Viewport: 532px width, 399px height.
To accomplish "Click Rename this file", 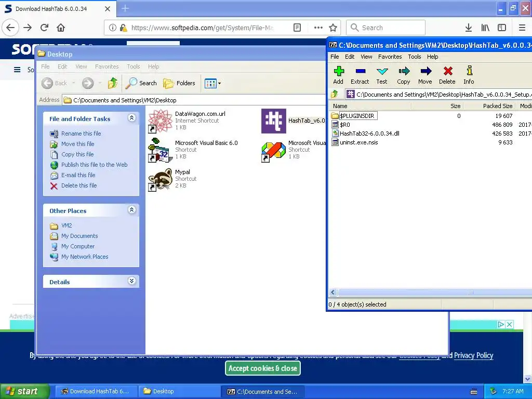I will click(x=81, y=134).
